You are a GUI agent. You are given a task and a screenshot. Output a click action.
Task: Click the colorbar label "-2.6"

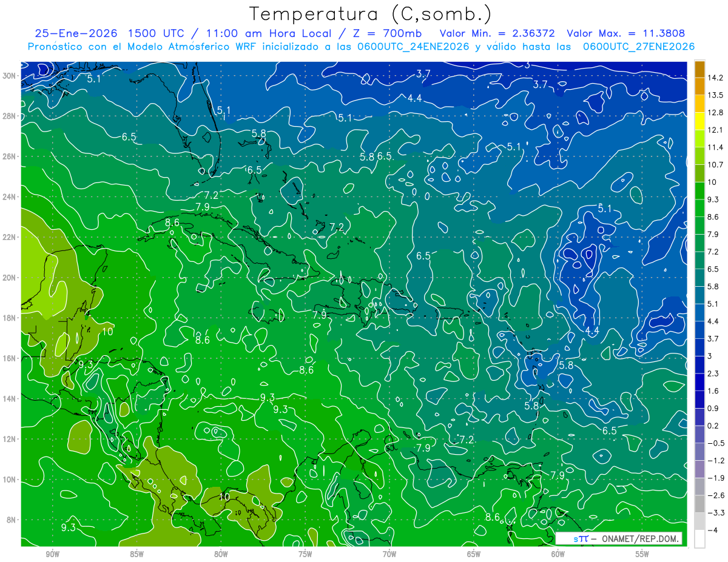tap(716, 495)
